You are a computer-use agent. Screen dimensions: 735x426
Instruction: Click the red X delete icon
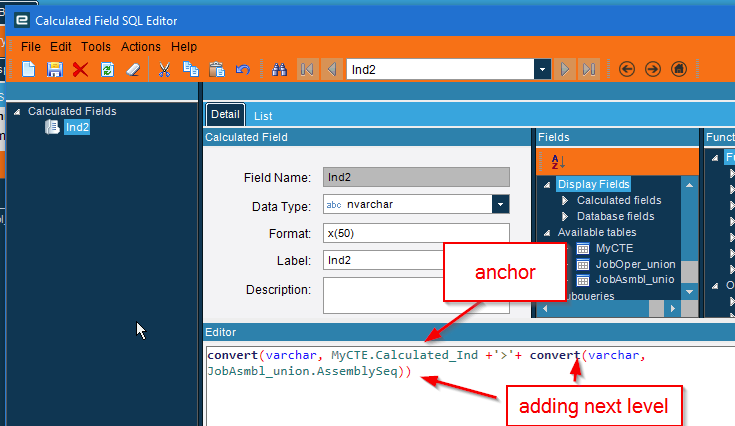coord(81,70)
